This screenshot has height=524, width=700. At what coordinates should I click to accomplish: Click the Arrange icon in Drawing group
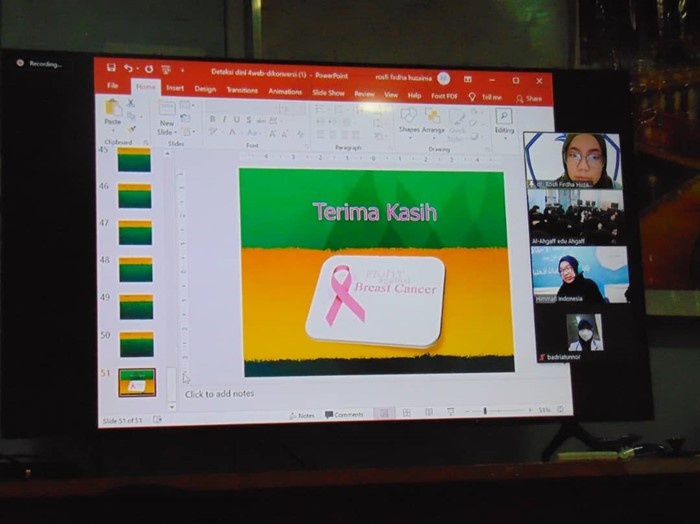click(x=433, y=116)
